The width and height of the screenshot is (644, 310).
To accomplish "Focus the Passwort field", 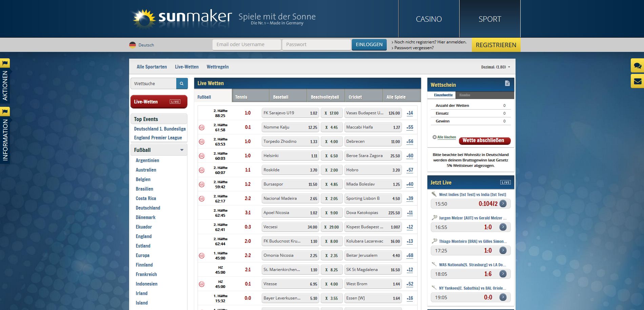I will click(316, 44).
